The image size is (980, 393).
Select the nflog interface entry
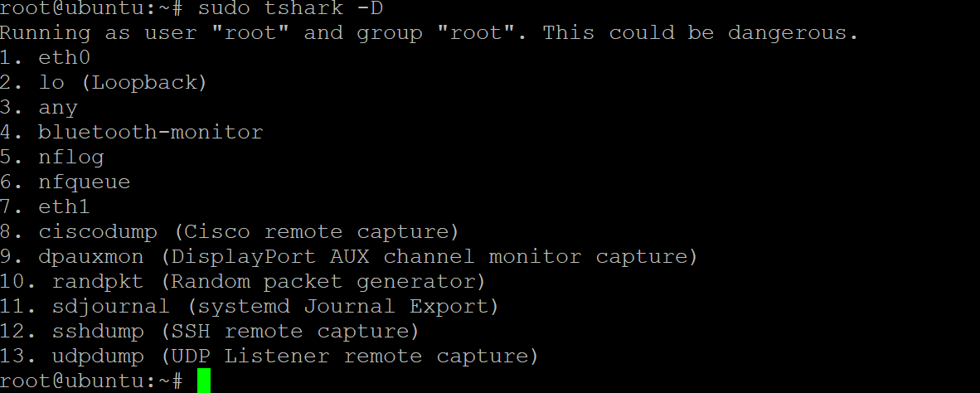(52, 158)
